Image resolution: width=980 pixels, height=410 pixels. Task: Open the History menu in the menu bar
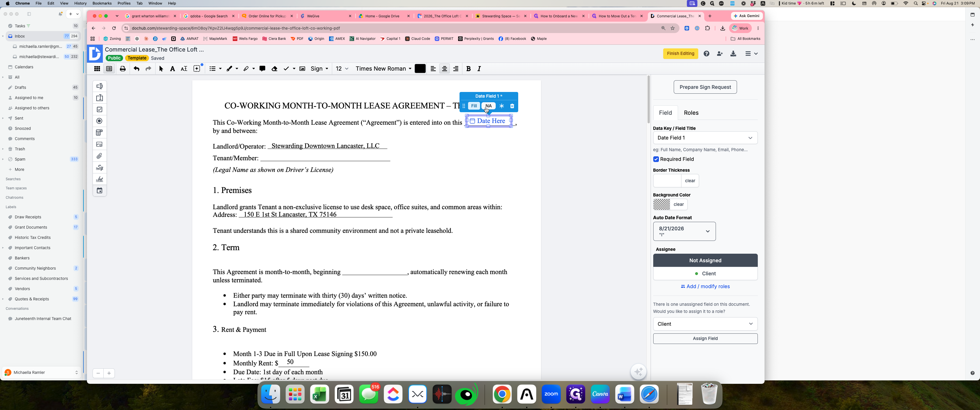(80, 3)
